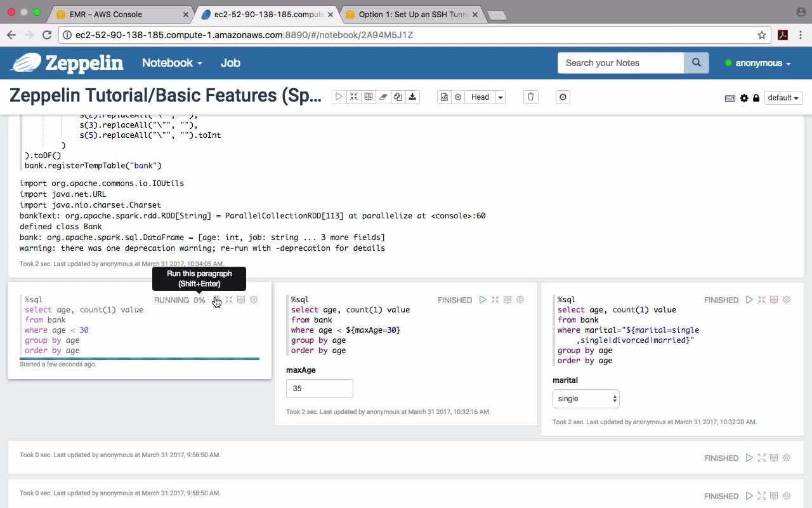Open settings gear of the marital paragraph
Viewport: 812px width, 508px height.
787,300
